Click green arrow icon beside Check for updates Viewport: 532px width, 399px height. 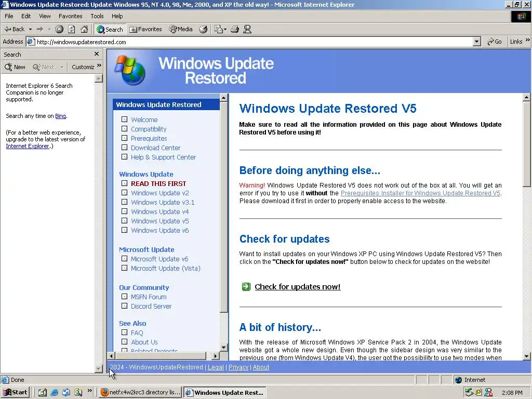click(246, 287)
